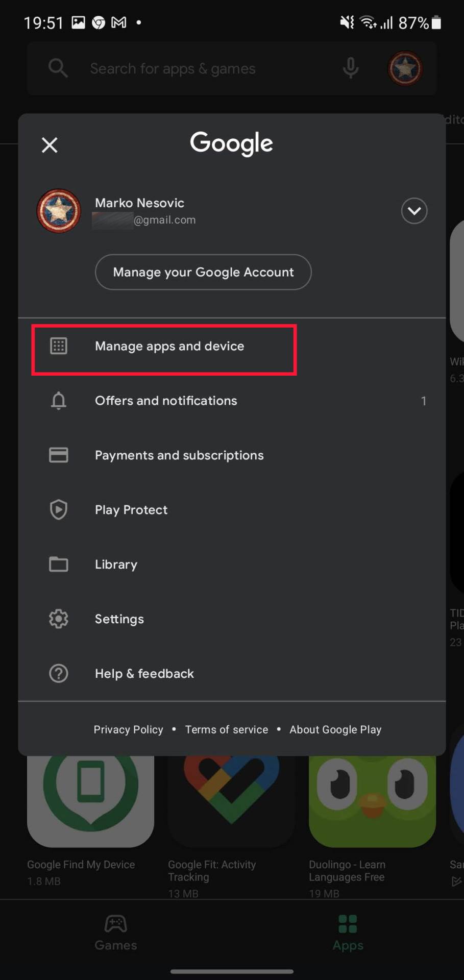Viewport: 464px width, 980px height.
Task: Open Play Protect
Action: point(232,510)
